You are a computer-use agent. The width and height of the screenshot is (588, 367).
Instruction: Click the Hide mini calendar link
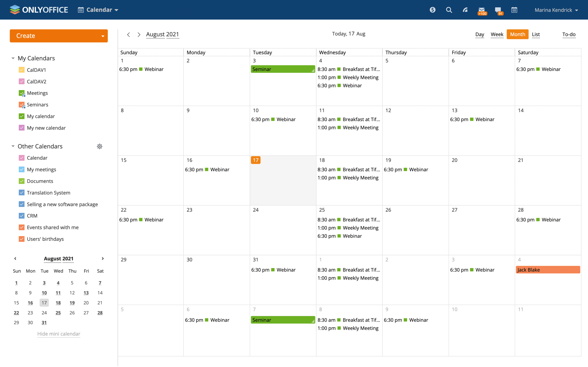pos(59,334)
